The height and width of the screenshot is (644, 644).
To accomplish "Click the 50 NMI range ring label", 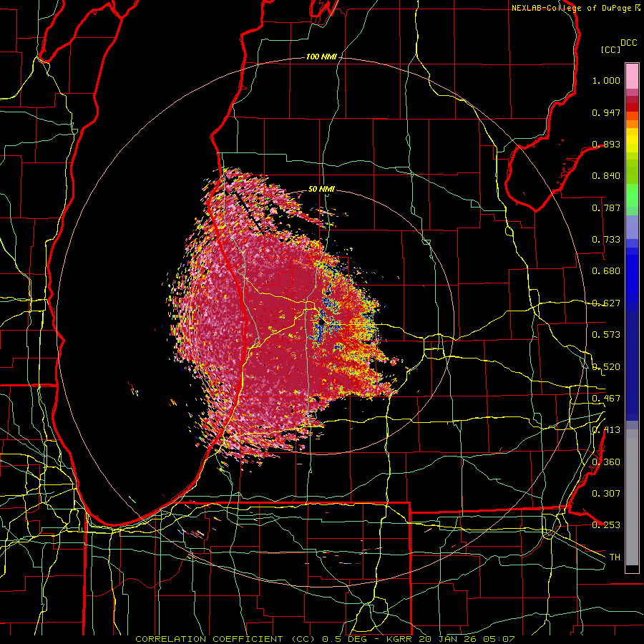I will click(x=321, y=189).
